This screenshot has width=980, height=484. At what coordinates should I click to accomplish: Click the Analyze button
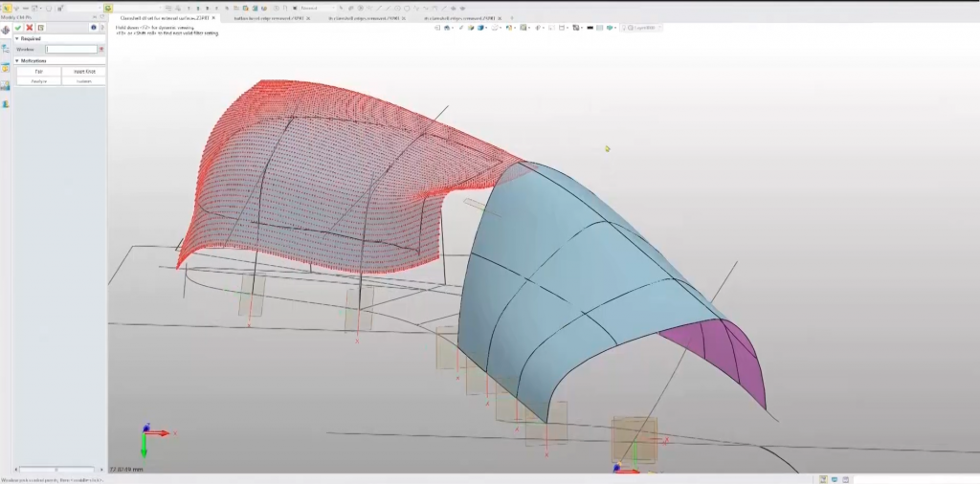point(39,81)
